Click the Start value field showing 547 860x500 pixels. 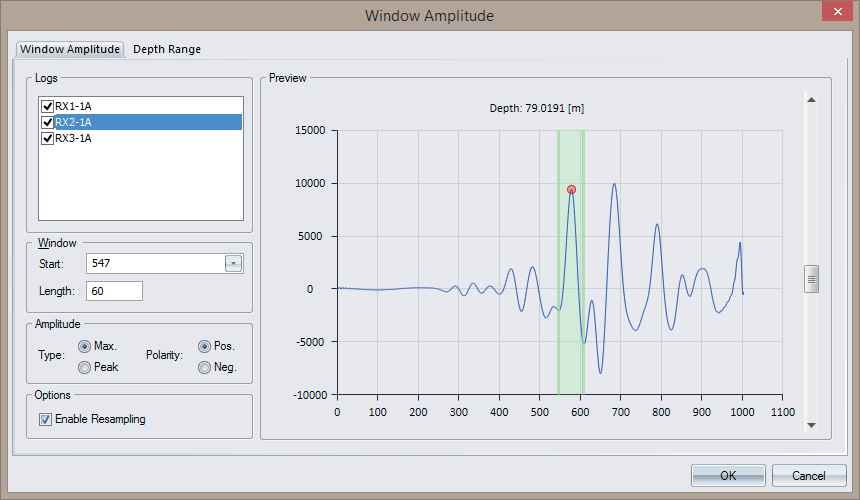point(154,264)
